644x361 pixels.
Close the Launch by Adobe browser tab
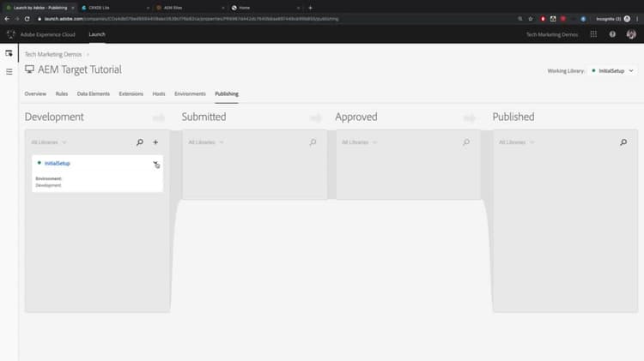tap(73, 8)
